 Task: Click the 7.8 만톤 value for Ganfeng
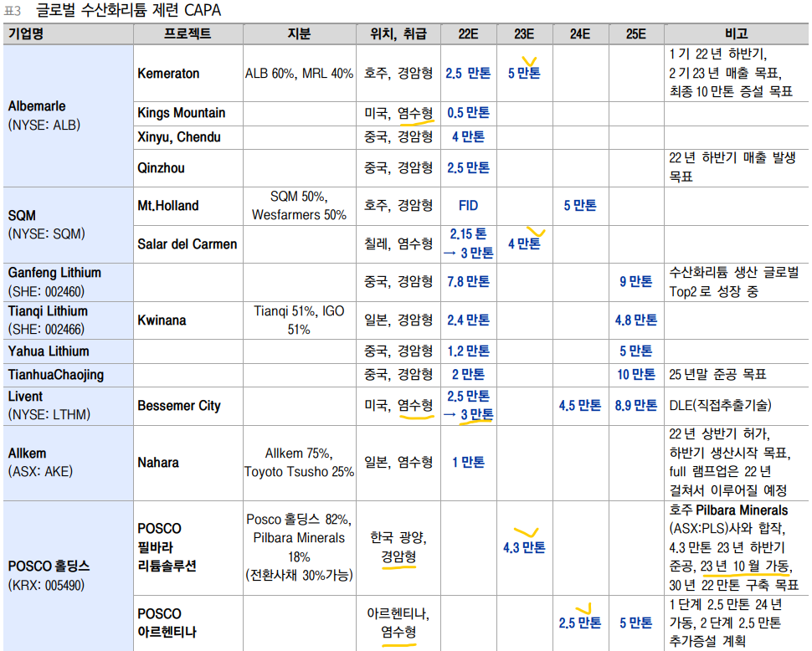coord(468,282)
